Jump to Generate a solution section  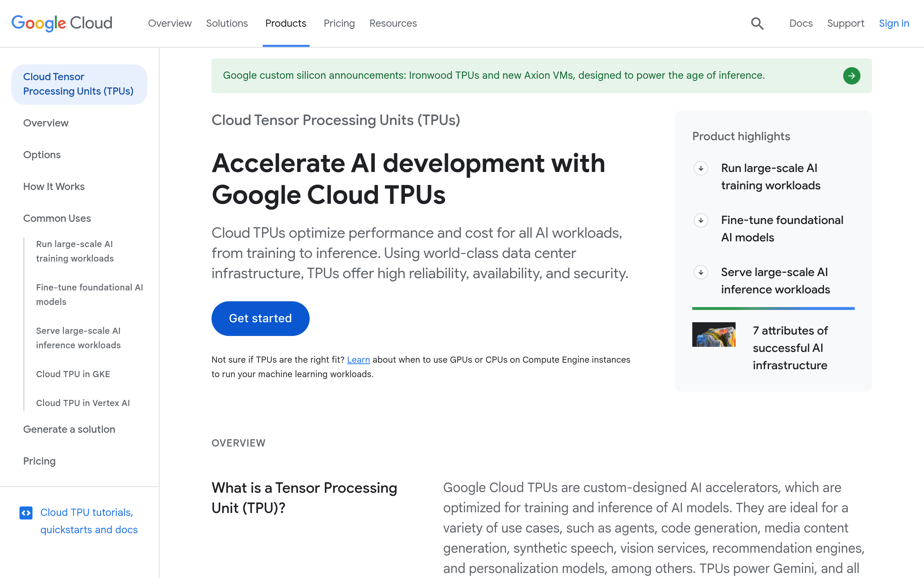coord(69,429)
